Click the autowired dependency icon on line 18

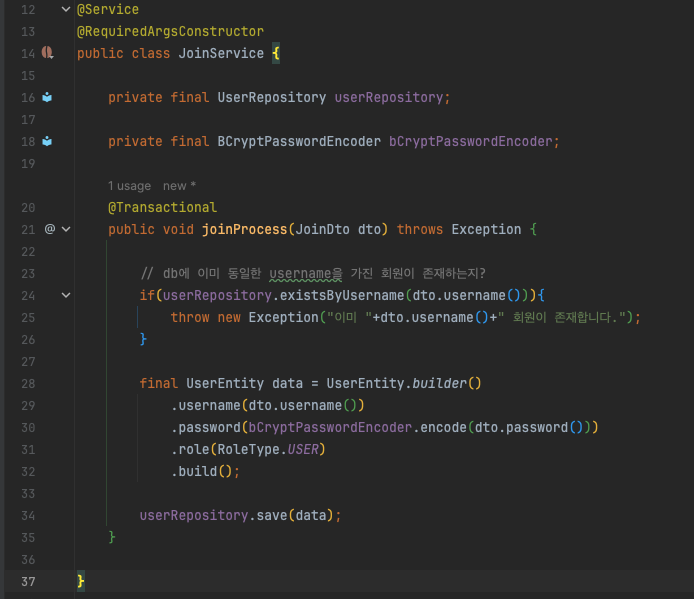point(47,141)
